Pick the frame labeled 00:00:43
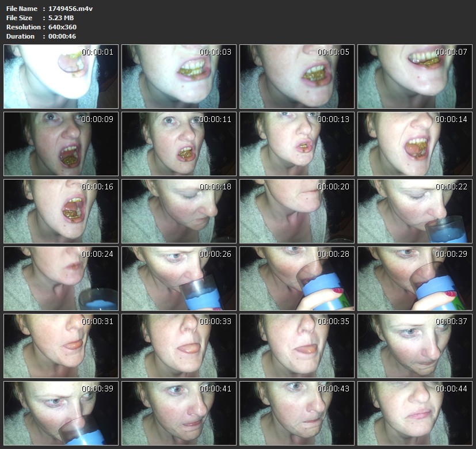 297,413
